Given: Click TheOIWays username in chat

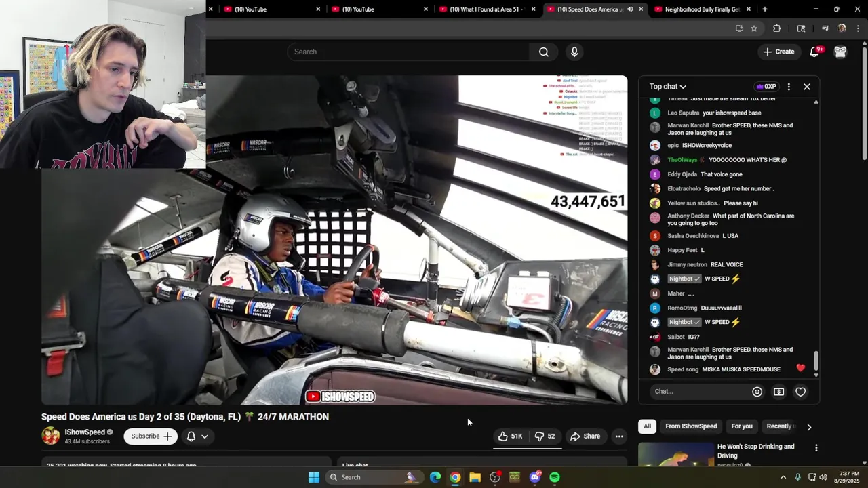Looking at the screenshot, I should pyautogui.click(x=682, y=160).
